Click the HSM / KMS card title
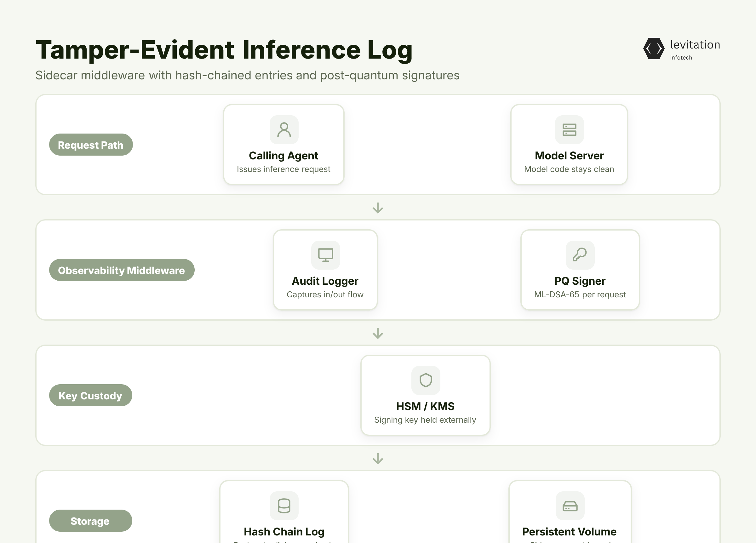The height and width of the screenshot is (543, 756). pyautogui.click(x=425, y=406)
